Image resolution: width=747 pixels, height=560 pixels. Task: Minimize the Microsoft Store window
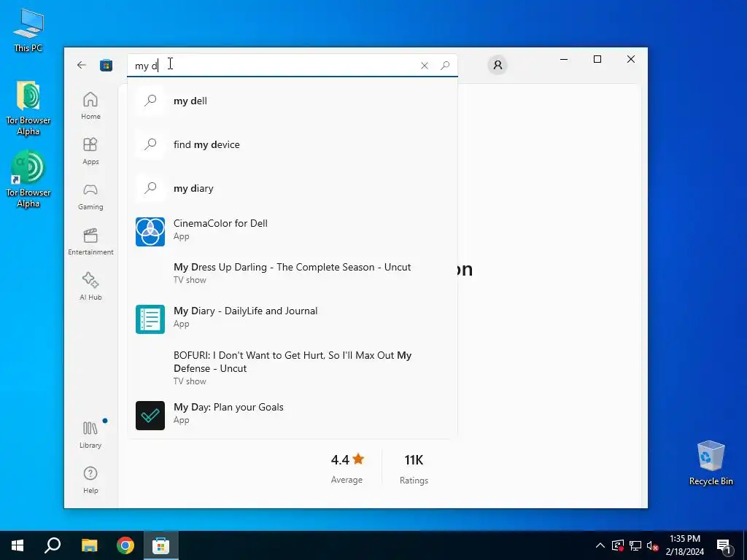(564, 59)
